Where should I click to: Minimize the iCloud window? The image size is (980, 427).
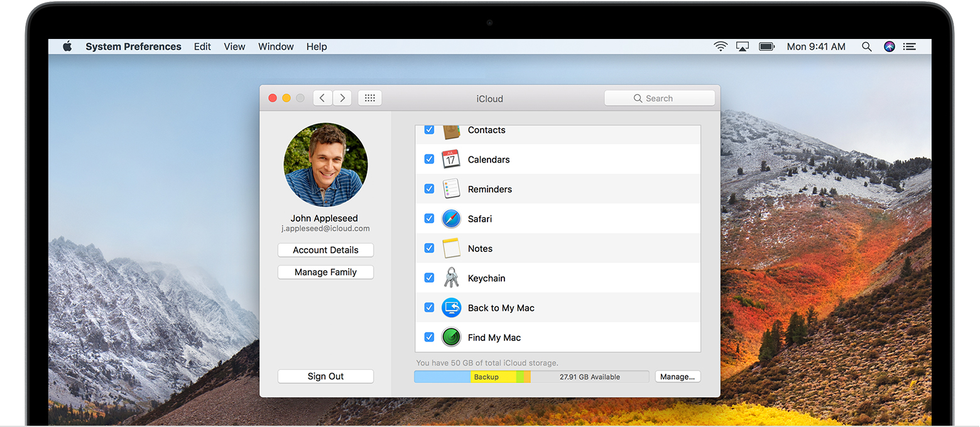click(x=286, y=98)
